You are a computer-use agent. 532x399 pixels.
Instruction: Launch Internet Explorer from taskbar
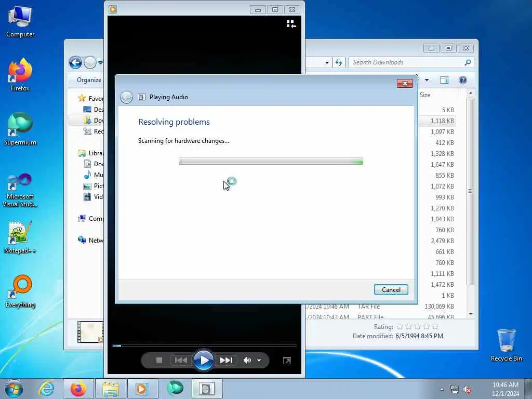point(46,389)
